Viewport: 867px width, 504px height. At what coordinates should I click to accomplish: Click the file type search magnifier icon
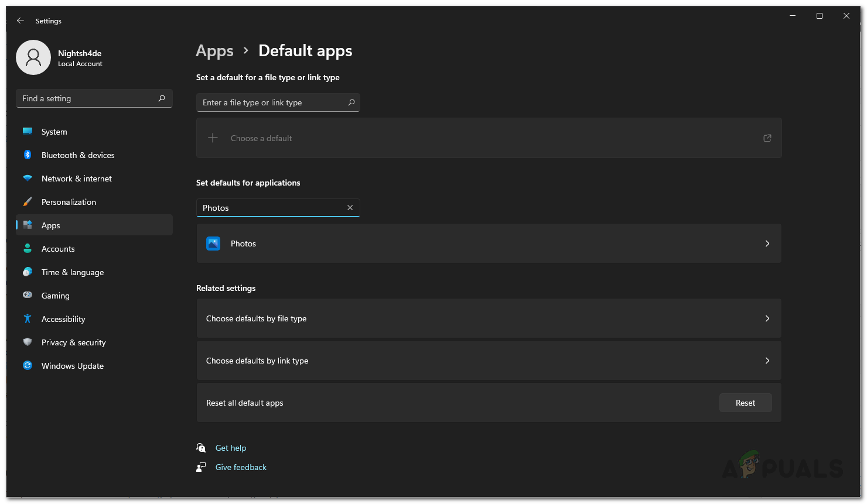351,102
